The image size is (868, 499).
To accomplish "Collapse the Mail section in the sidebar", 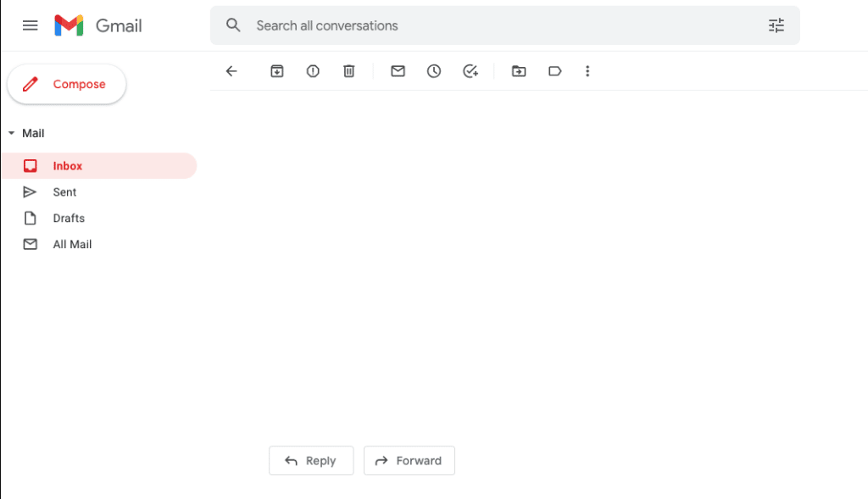I will pyautogui.click(x=12, y=133).
